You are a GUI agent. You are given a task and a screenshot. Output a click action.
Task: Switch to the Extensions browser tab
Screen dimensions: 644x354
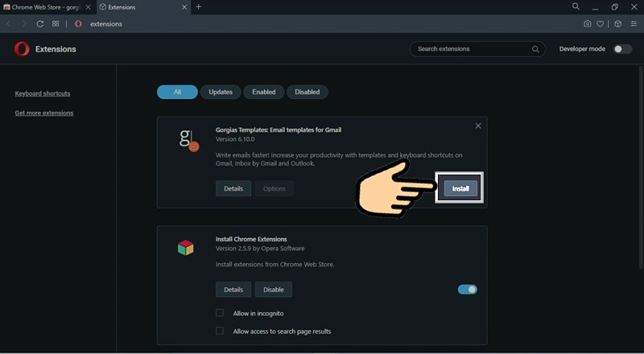pyautogui.click(x=144, y=7)
